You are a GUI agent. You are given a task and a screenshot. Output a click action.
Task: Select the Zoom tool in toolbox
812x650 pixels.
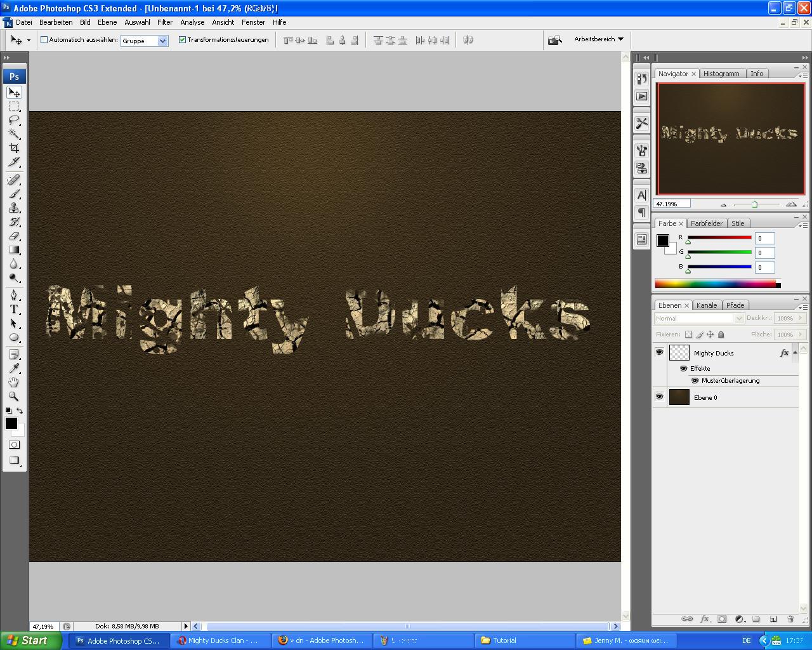(x=14, y=396)
